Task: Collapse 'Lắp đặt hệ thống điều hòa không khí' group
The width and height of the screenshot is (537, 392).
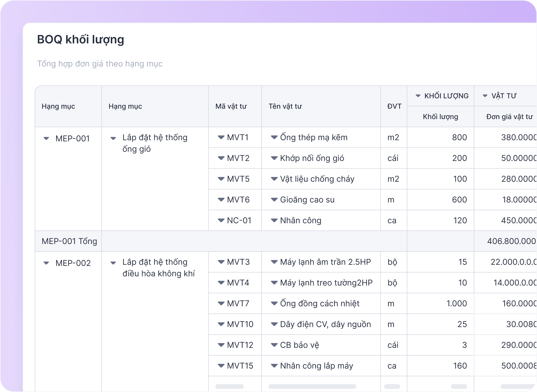Action: pyautogui.click(x=113, y=263)
